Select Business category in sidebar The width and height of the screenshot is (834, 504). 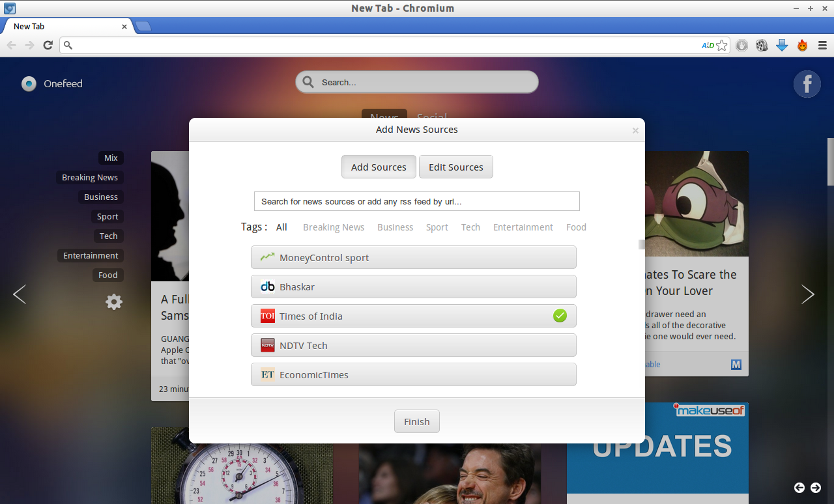(101, 197)
